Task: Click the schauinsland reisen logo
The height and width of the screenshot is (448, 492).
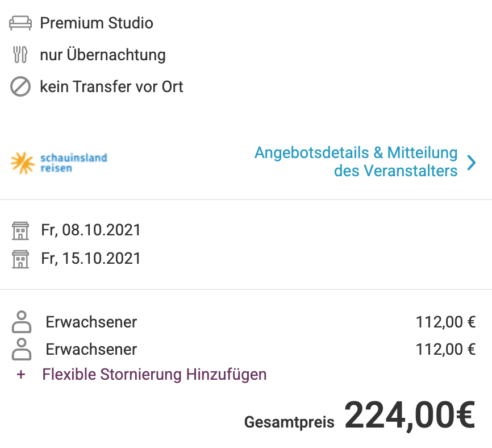Action: click(x=59, y=163)
